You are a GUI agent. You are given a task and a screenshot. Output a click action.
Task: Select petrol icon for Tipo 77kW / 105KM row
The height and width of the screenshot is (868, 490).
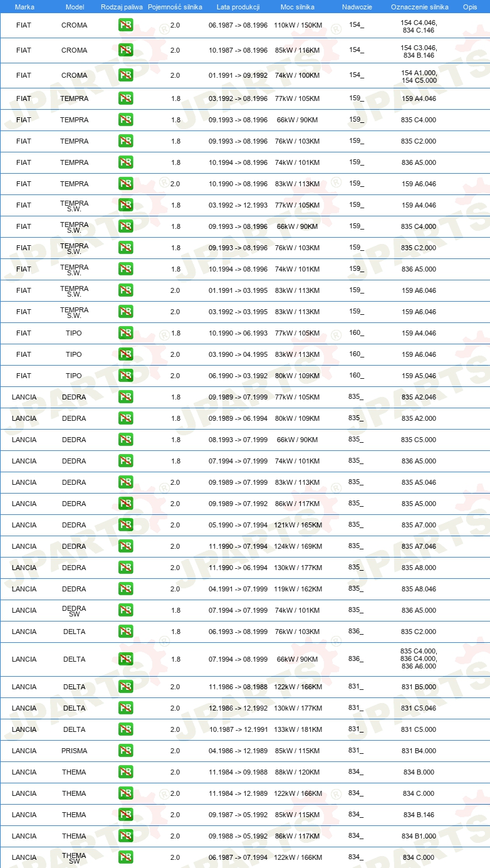tap(126, 333)
